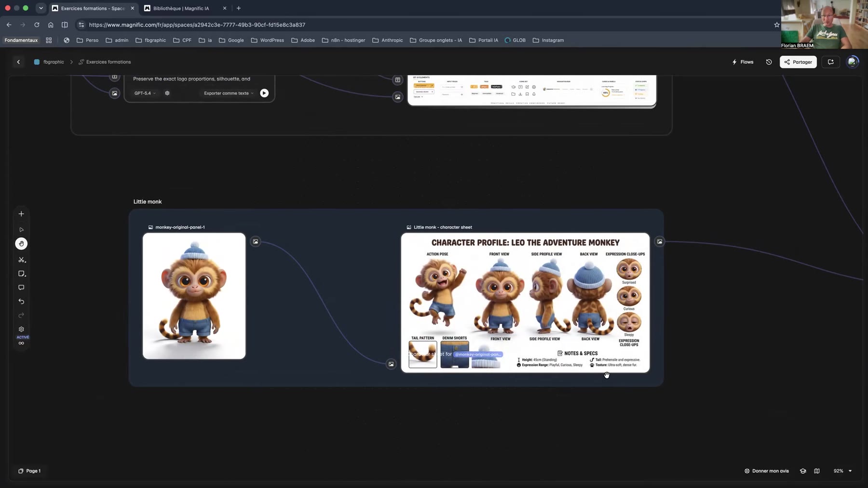
Task: Open the AI chat sparkle icon
Action: pos(830,62)
